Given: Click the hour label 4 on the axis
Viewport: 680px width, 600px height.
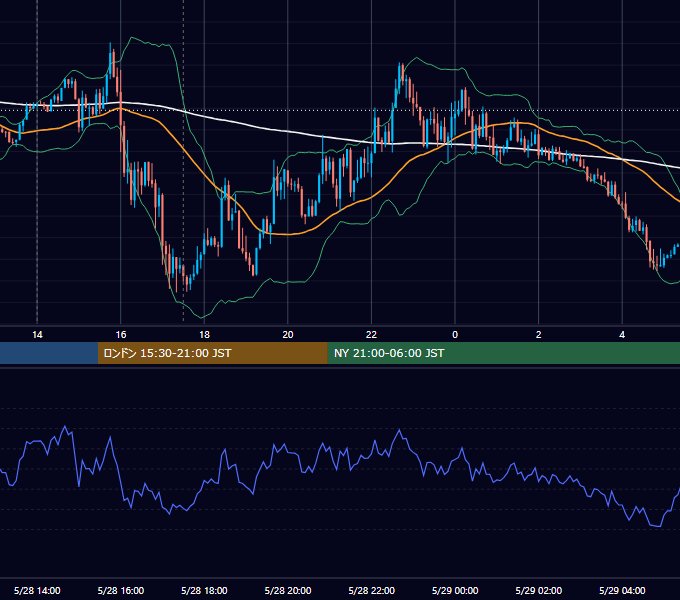Looking at the screenshot, I should (622, 335).
